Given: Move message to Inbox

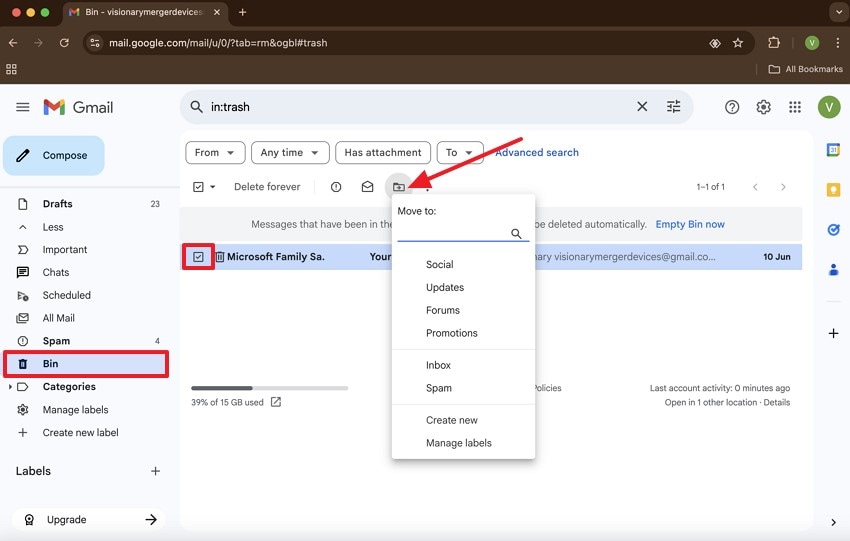Looking at the screenshot, I should point(438,365).
